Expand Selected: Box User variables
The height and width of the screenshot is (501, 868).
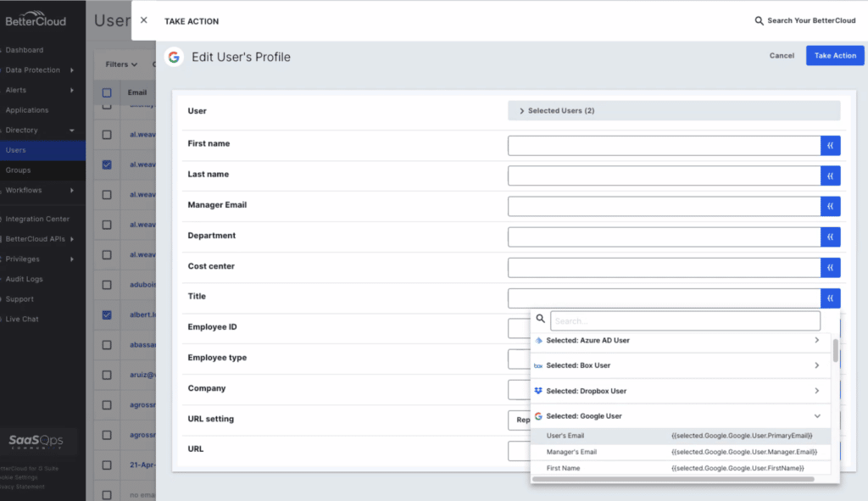(x=816, y=365)
